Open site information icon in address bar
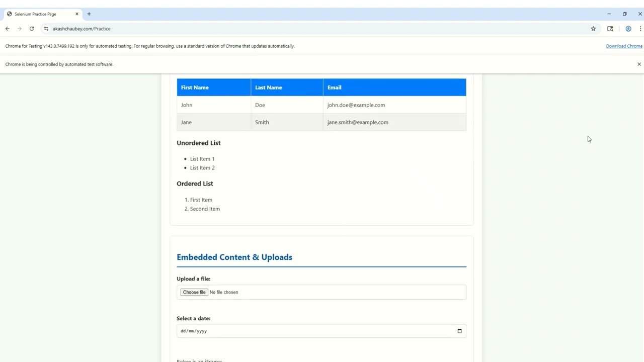Image resolution: width=644 pixels, height=362 pixels. (x=46, y=29)
